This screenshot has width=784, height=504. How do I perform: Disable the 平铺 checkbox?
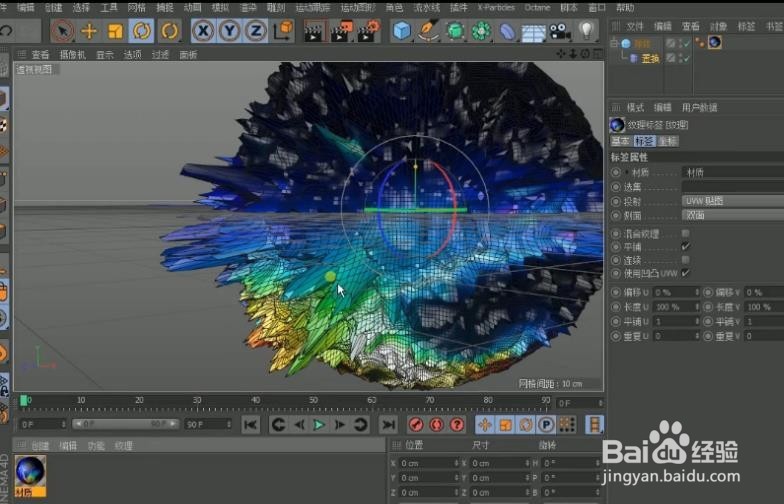[686, 246]
